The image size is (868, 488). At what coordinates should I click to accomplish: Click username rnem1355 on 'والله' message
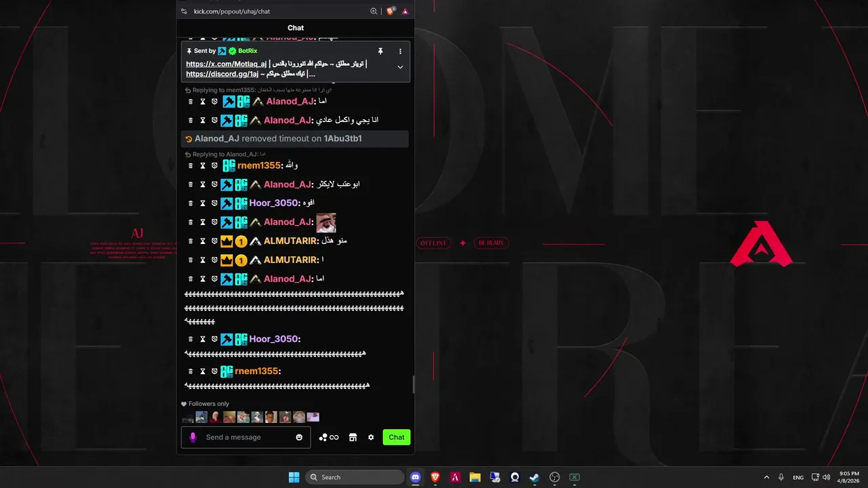click(x=259, y=165)
